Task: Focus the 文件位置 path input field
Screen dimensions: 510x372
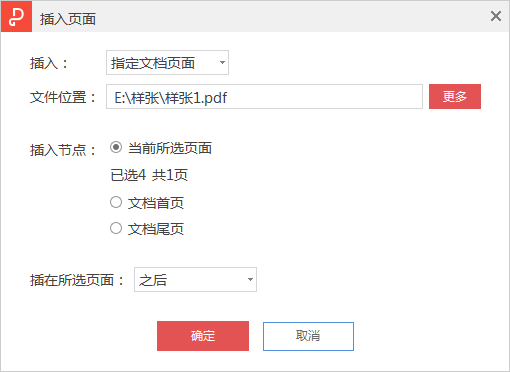Action: [264, 96]
